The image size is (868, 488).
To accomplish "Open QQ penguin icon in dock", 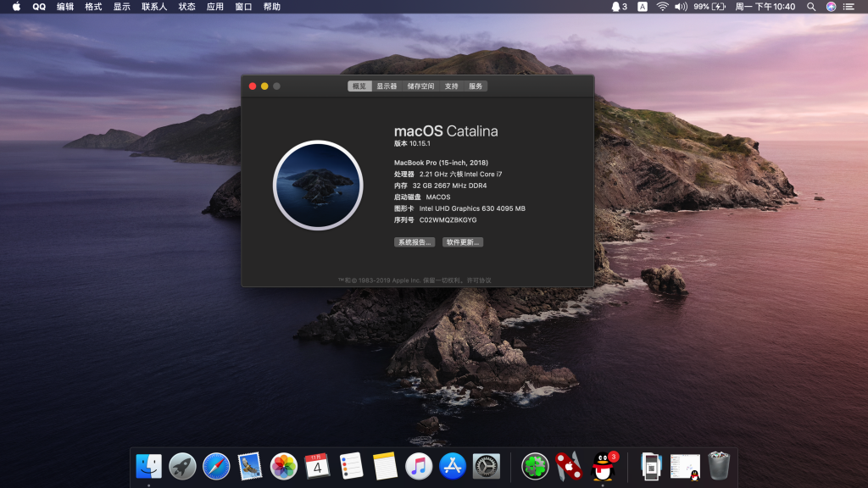I will click(x=602, y=466).
